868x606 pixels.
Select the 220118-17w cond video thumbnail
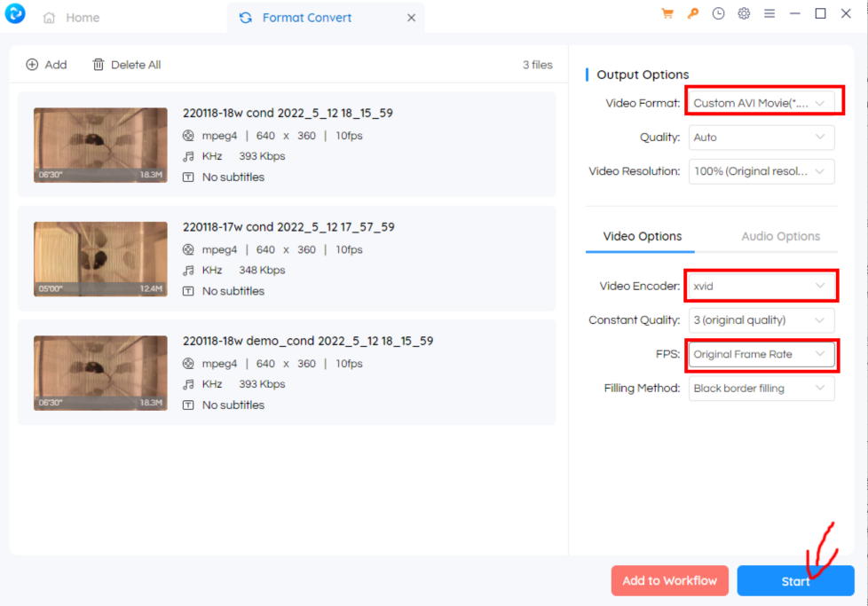100,259
